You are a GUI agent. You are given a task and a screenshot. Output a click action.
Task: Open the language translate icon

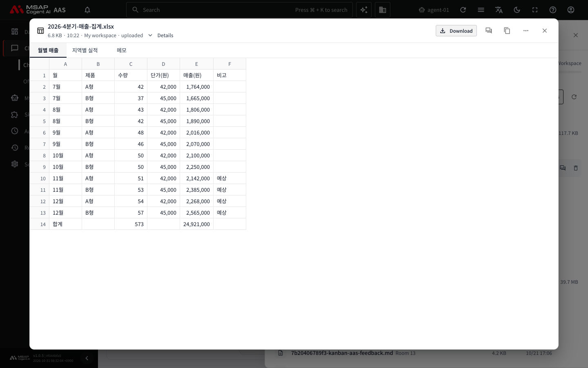point(499,10)
